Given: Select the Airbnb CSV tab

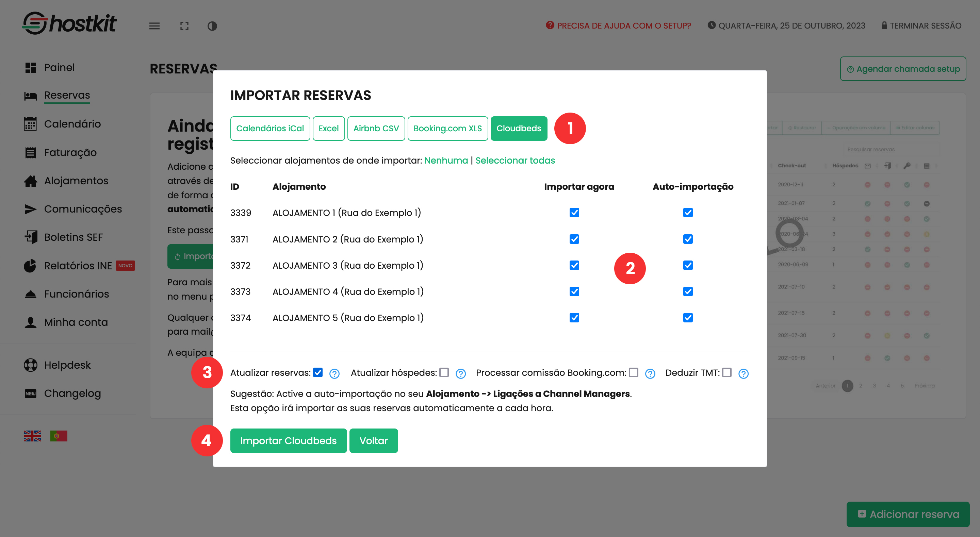Looking at the screenshot, I should pyautogui.click(x=376, y=129).
